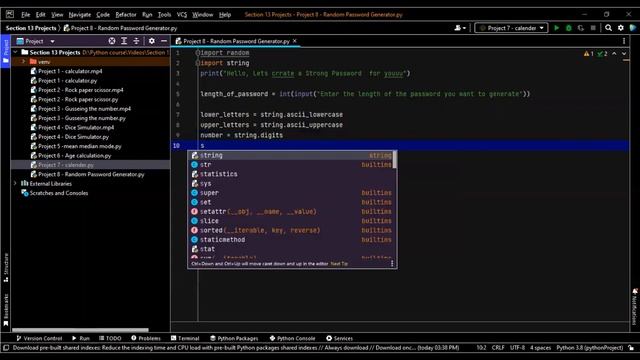Open the Python 3.8 interpreter selector

point(590,348)
